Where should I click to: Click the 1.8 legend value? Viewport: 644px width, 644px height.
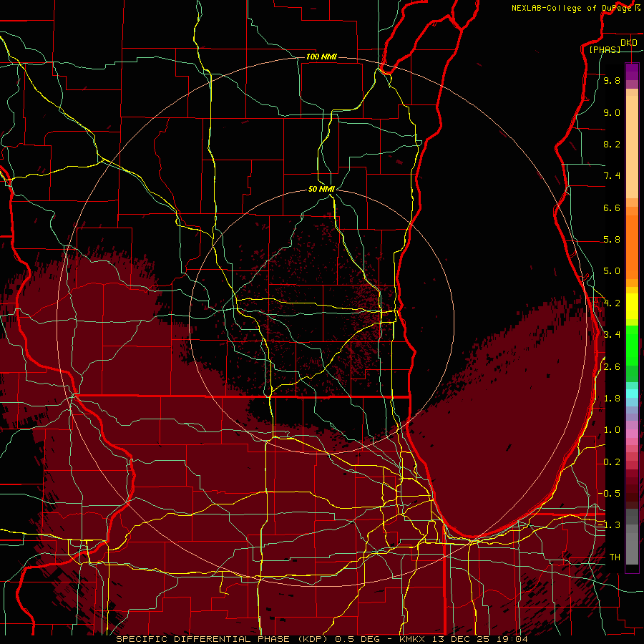coord(612,398)
